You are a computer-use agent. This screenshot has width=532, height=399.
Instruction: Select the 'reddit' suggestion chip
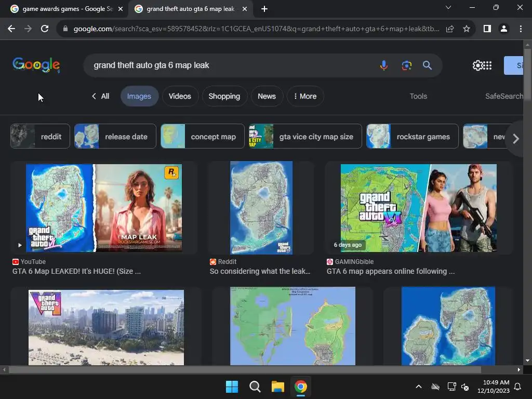[x=40, y=137]
